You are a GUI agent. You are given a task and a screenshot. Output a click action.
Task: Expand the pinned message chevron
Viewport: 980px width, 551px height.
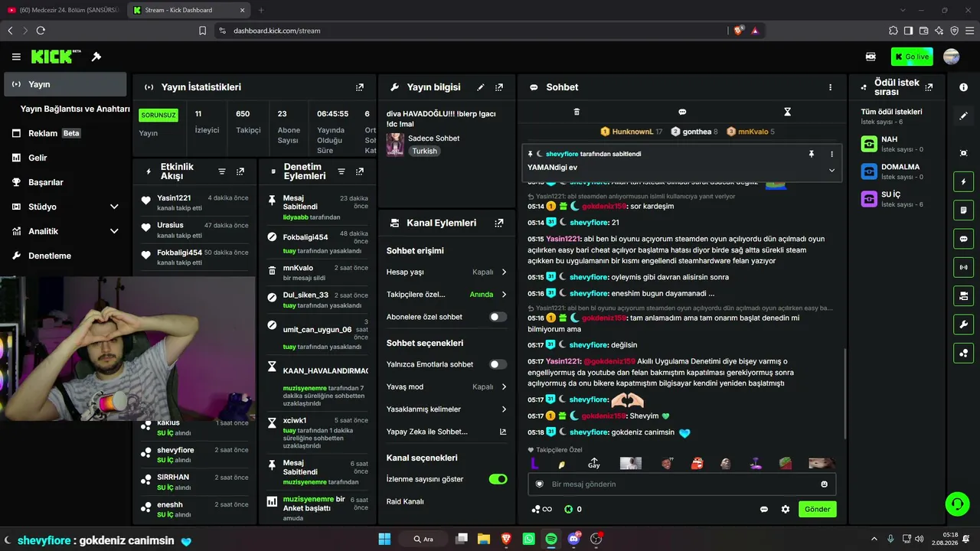(831, 170)
